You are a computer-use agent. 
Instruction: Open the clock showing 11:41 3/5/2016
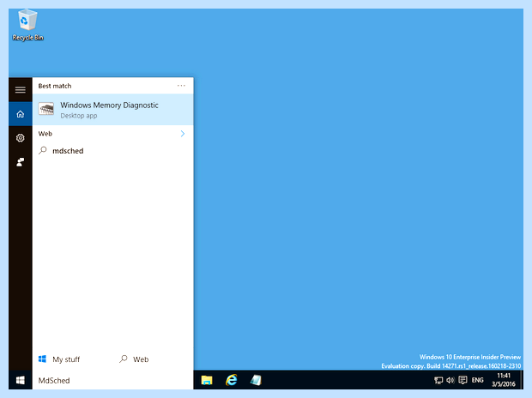(x=504, y=380)
